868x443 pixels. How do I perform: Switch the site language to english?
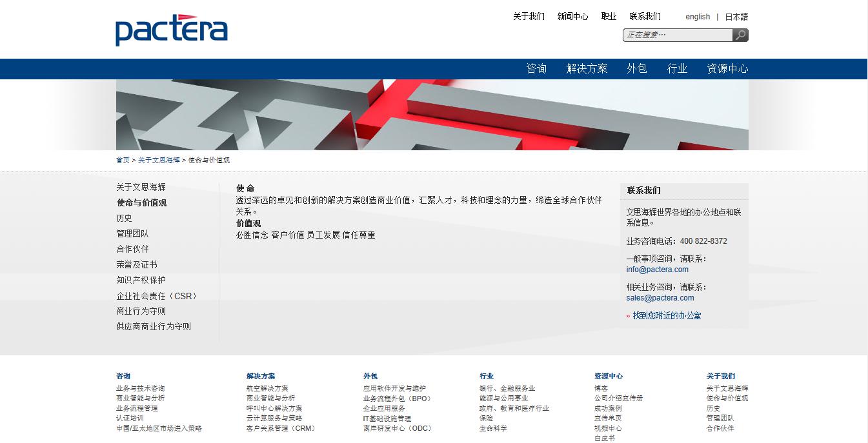pyautogui.click(x=697, y=16)
